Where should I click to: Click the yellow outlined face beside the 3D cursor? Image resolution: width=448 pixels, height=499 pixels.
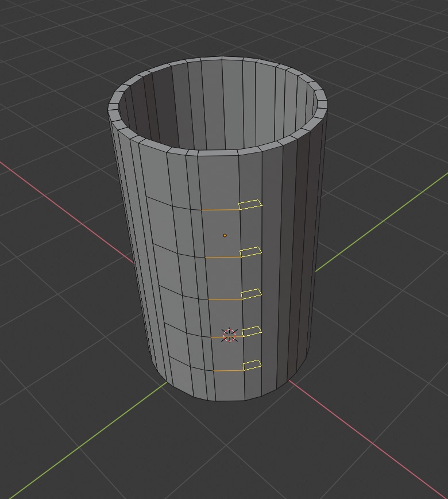pos(252,331)
